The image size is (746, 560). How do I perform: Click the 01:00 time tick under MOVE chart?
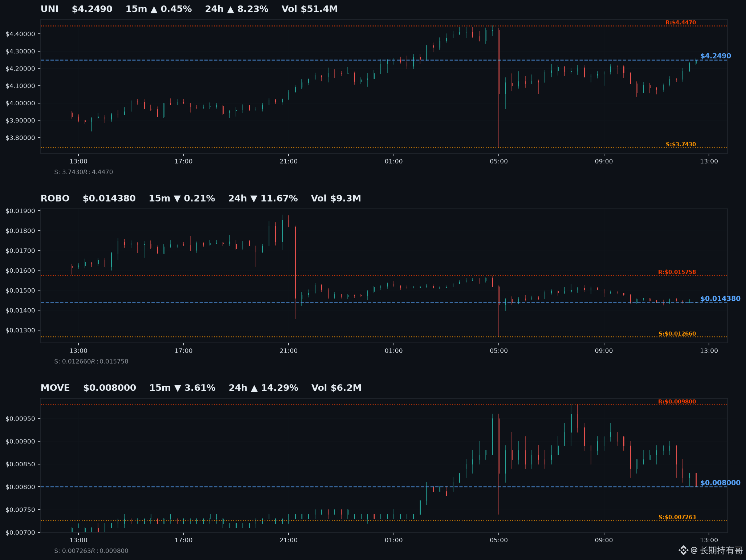pos(394,540)
